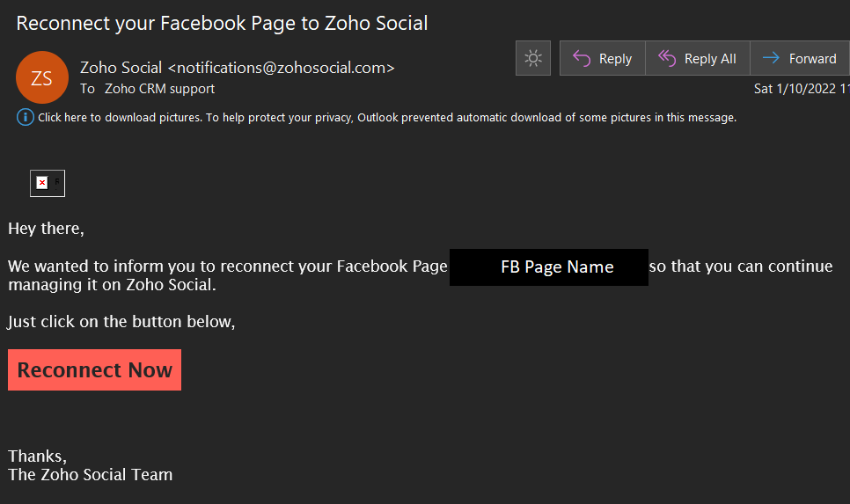
Task: Click The Zoho Social Team signature
Action: click(x=90, y=475)
